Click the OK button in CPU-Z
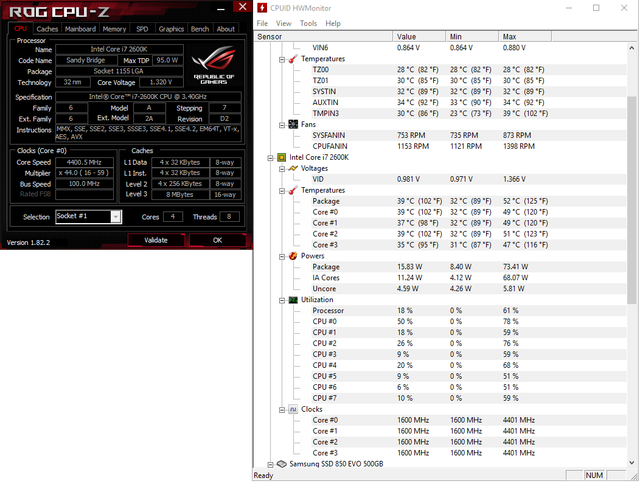This screenshot has height=482, width=640. pos(217,240)
